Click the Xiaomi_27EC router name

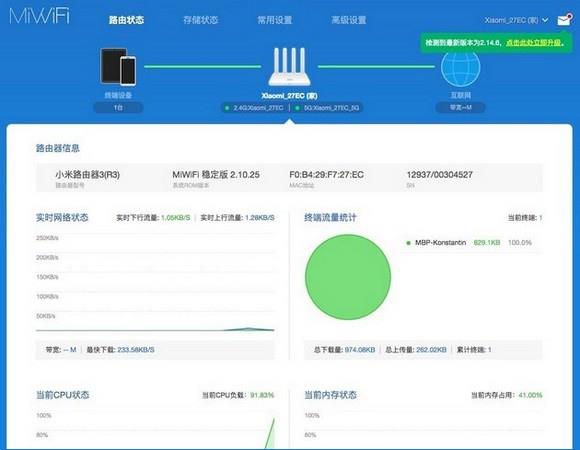pos(289,96)
